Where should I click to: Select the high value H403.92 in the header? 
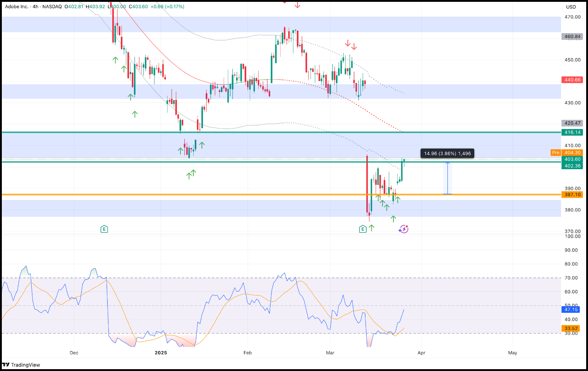coord(95,7)
